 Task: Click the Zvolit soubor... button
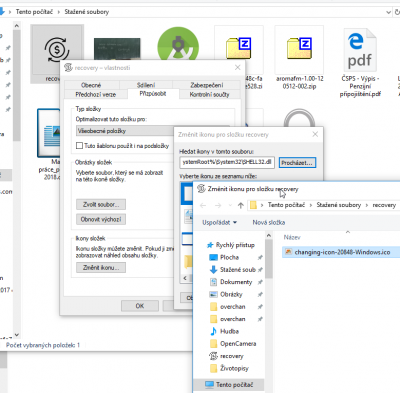tap(101, 204)
